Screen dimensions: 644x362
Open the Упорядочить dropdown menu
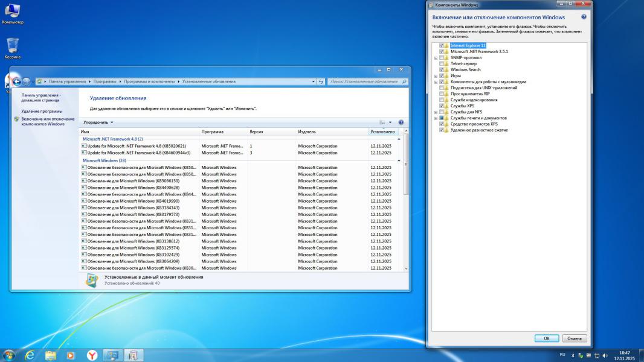coord(98,122)
